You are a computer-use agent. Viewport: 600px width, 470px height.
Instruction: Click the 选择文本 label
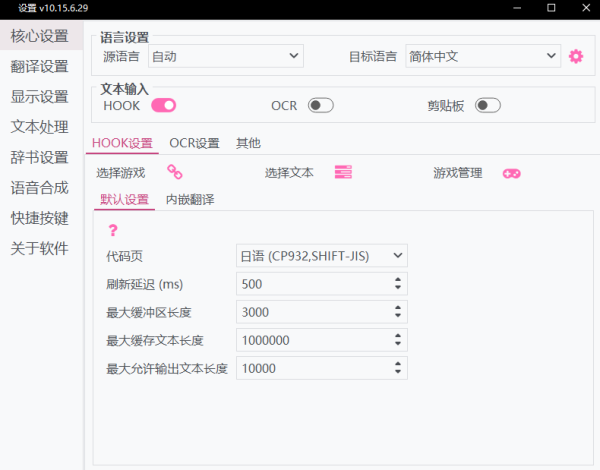pos(289,173)
